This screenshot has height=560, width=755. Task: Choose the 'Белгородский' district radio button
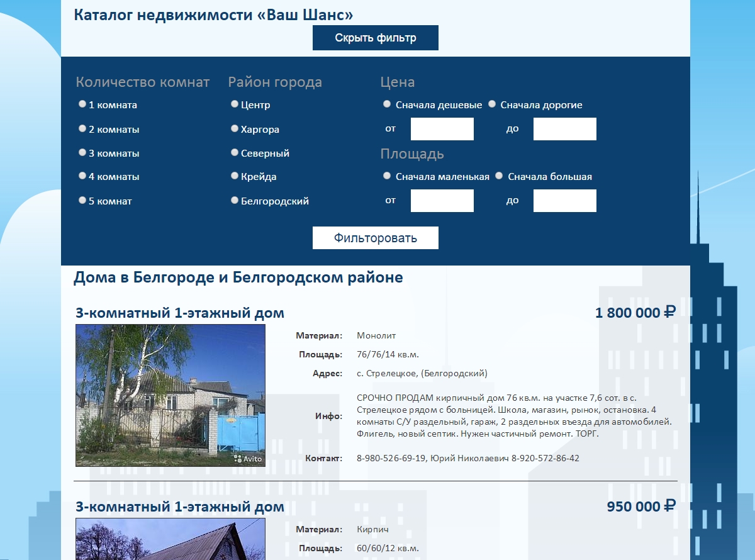coord(235,200)
